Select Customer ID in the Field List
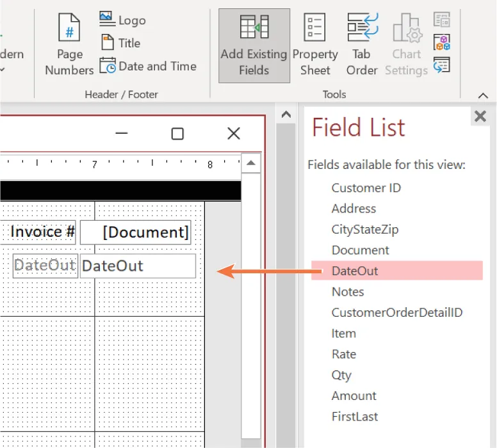Image resolution: width=497 pixels, height=448 pixels. pos(366,188)
